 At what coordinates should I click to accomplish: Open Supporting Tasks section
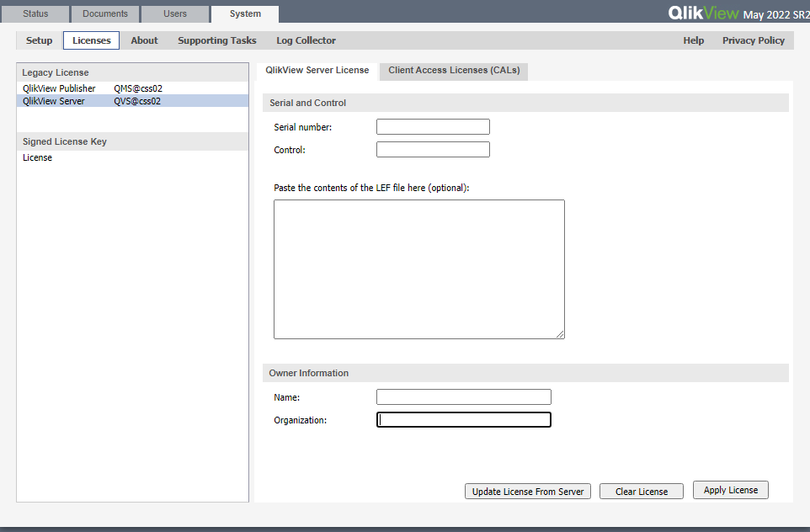pyautogui.click(x=217, y=40)
